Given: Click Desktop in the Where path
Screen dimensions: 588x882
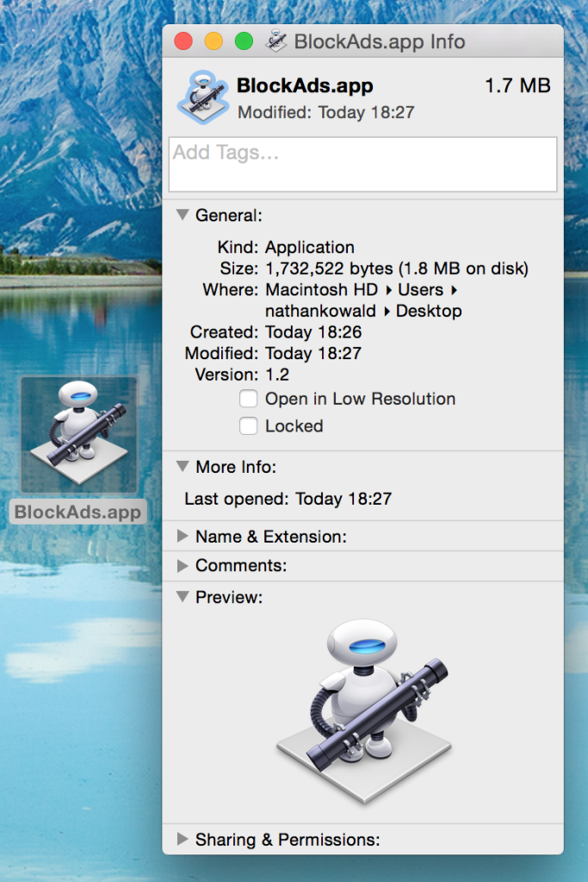Looking at the screenshot, I should (429, 311).
